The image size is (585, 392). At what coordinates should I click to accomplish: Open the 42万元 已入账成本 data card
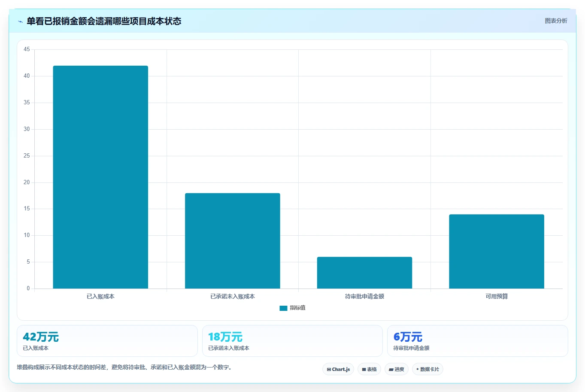coord(107,341)
